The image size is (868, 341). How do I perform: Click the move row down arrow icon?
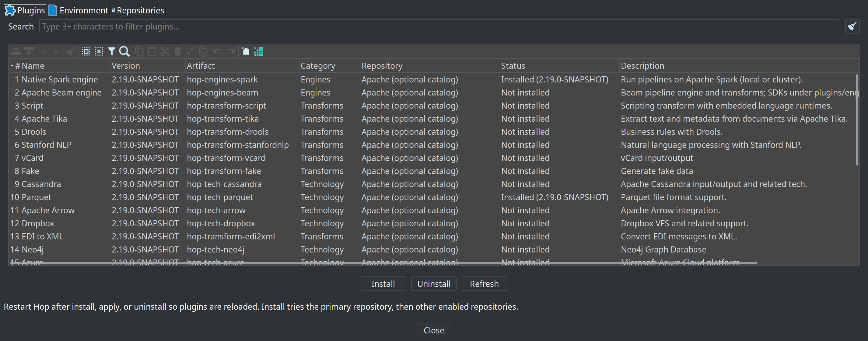click(x=56, y=51)
